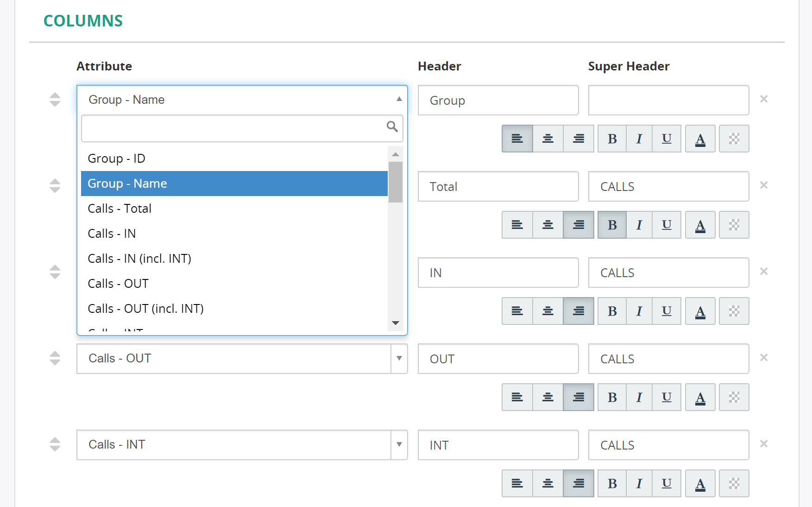Image resolution: width=812 pixels, height=507 pixels.
Task: Align left in the IN row toolbar
Action: tap(517, 311)
